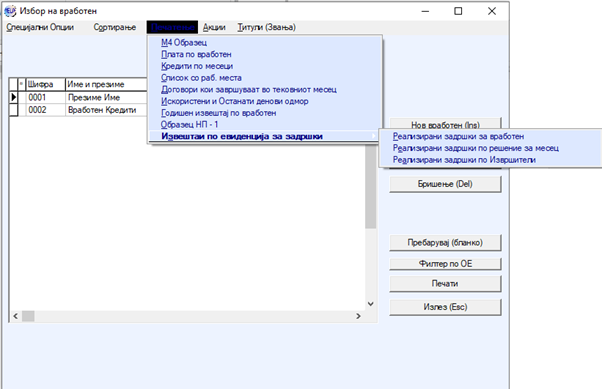Select the 0001 cell
Viewport: 602px width, 389px height.
pyautogui.click(x=45, y=98)
